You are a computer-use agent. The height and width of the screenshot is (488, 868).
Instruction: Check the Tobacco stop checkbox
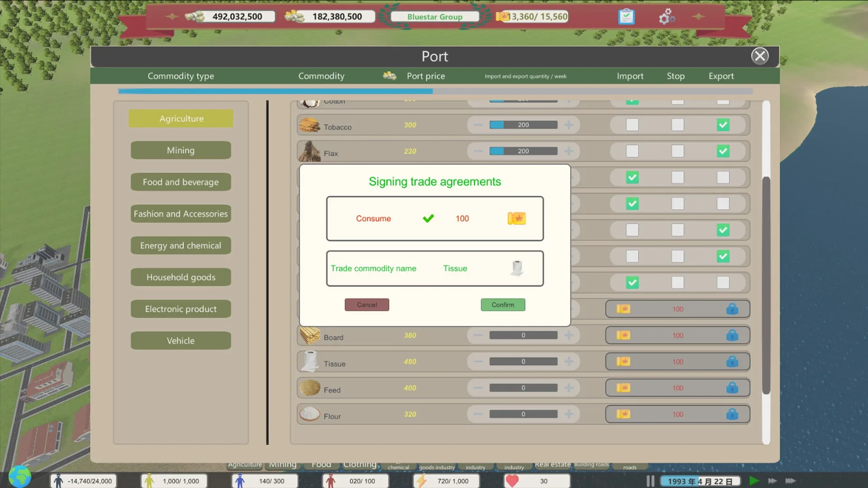coord(677,125)
